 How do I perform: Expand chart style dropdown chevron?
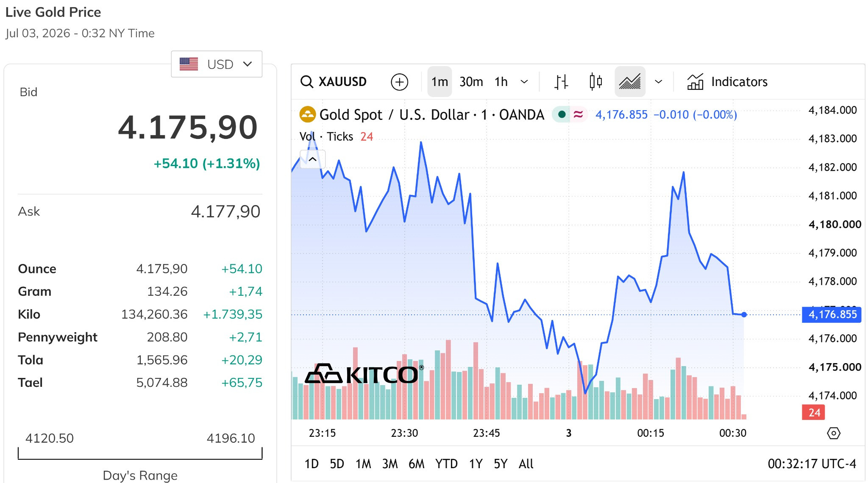(x=658, y=81)
